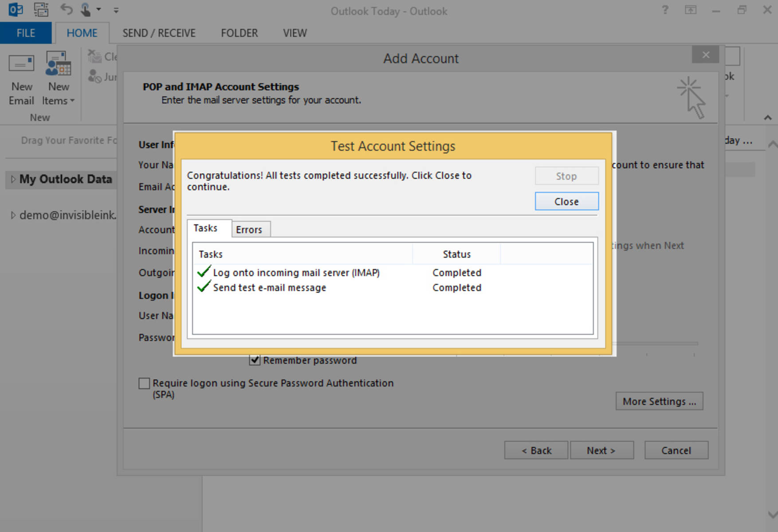The width and height of the screenshot is (778, 532).
Task: Click the Outlook window scrollbar down arrow
Action: point(772,515)
